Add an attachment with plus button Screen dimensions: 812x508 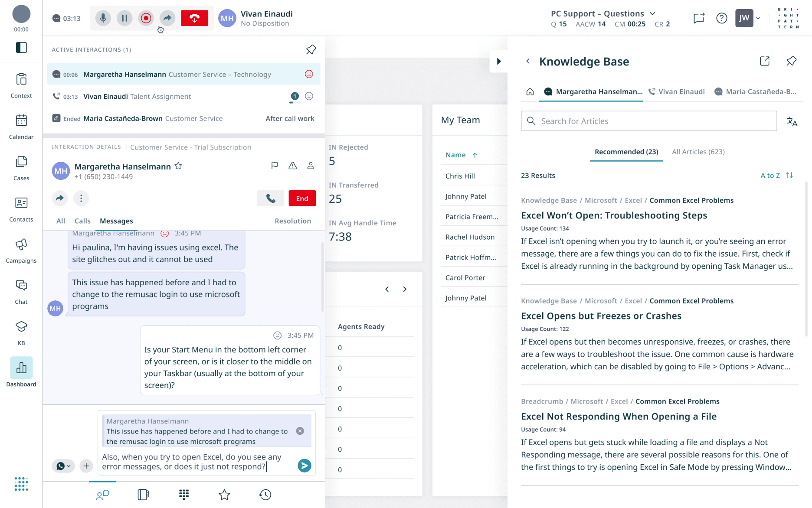click(86, 466)
